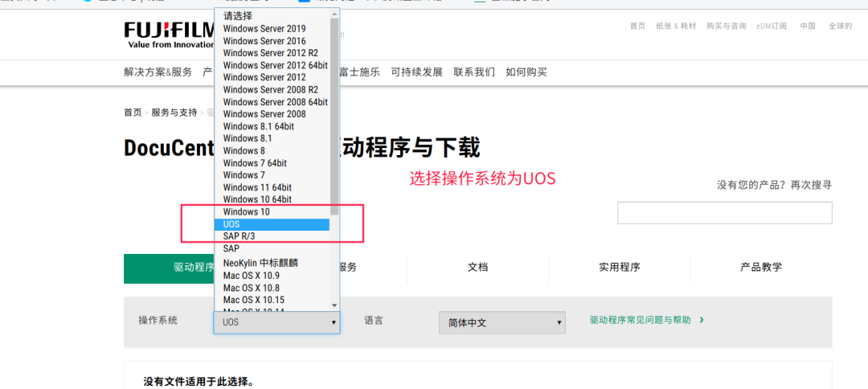868x389 pixels.
Task: Click 服务与支持 breadcrumb link
Action: click(174, 113)
